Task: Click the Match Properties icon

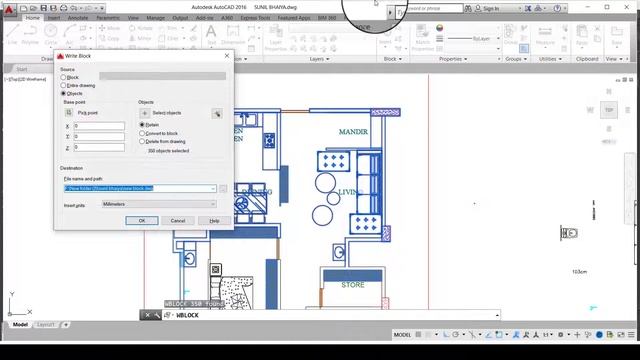Action: 422,38
